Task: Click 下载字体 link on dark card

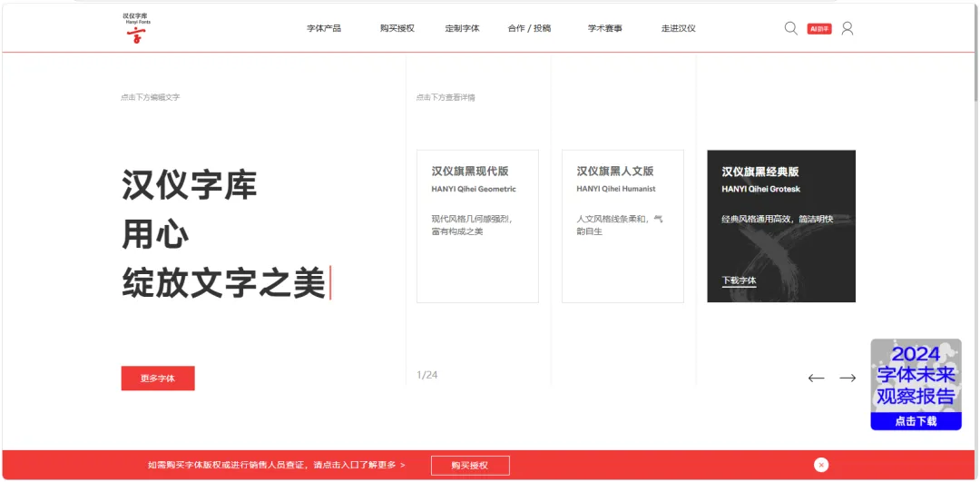Action: point(739,280)
